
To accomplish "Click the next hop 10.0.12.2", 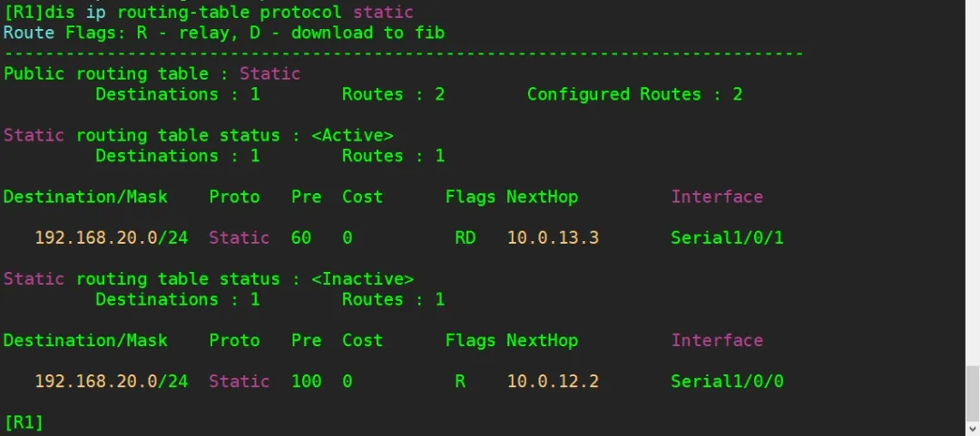I will tap(552, 382).
